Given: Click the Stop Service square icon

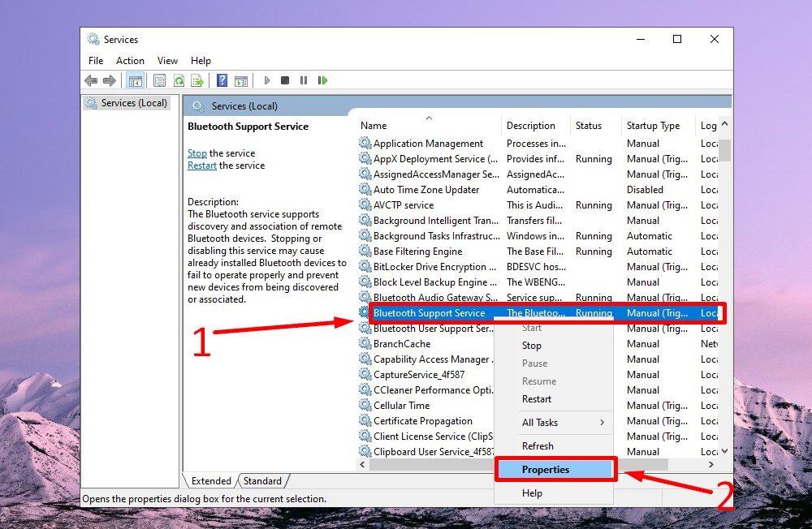Looking at the screenshot, I should point(285,80).
